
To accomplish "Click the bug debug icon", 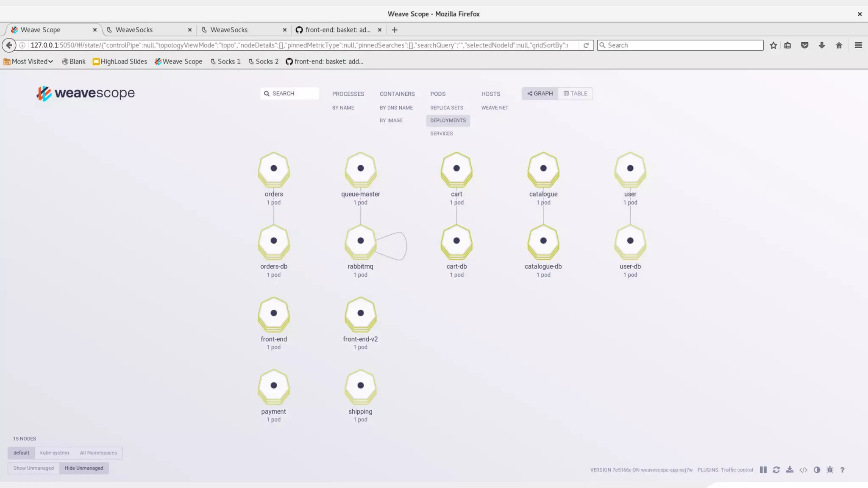I will tap(830, 470).
